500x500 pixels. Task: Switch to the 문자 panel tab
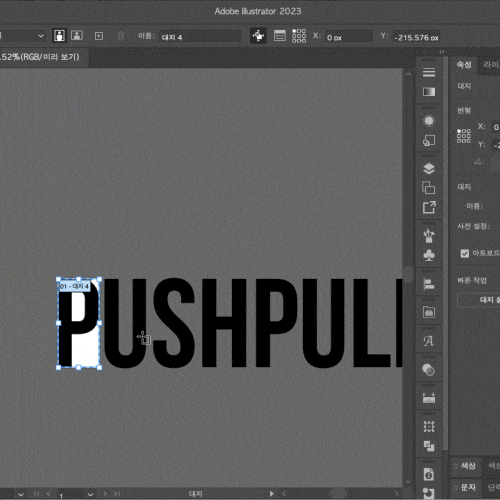(468, 487)
